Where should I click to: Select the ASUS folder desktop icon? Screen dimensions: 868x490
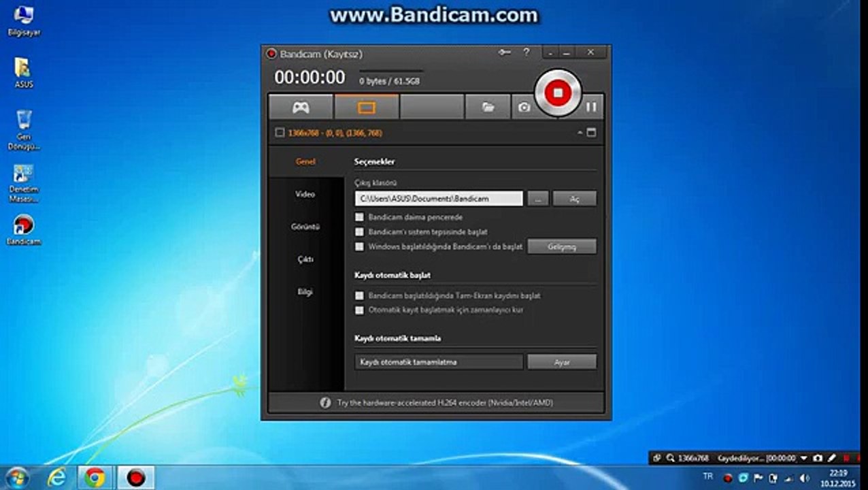[x=23, y=73]
